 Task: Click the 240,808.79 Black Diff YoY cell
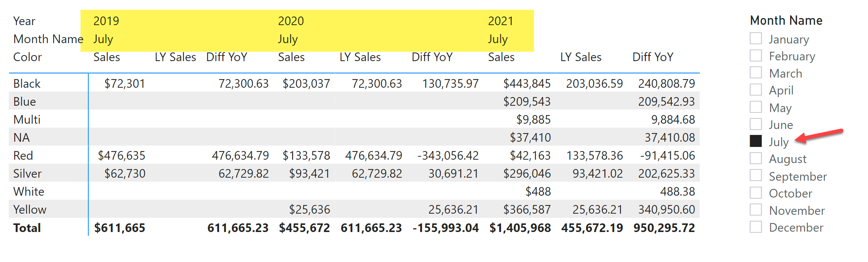pyautogui.click(x=667, y=84)
